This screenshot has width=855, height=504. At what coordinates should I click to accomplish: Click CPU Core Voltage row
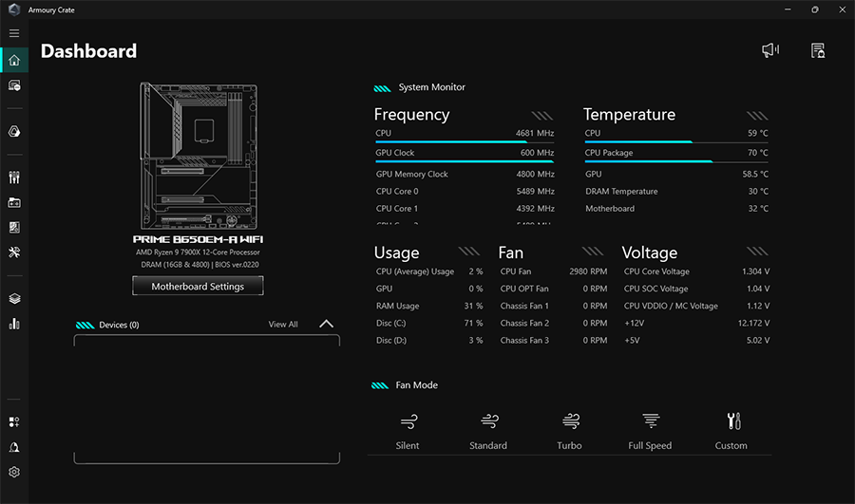tap(697, 271)
